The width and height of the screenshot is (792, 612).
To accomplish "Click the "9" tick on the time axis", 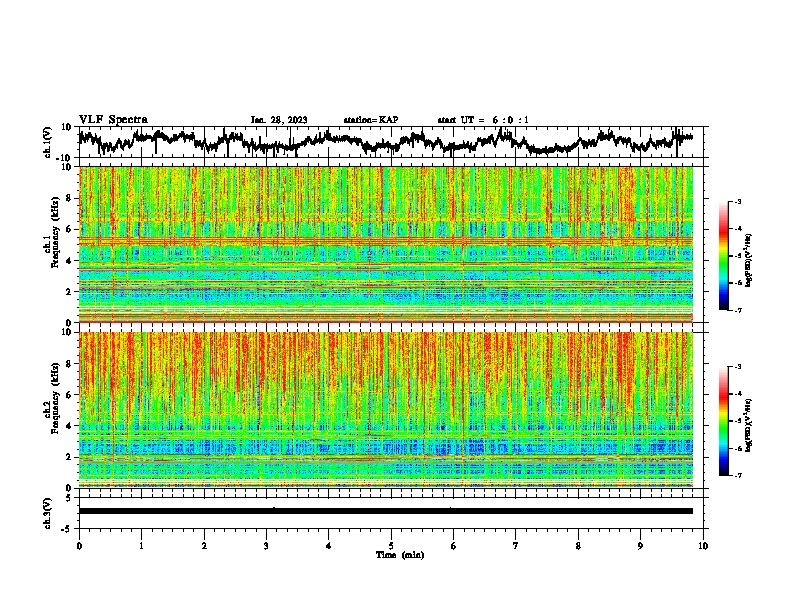I will [x=640, y=546].
